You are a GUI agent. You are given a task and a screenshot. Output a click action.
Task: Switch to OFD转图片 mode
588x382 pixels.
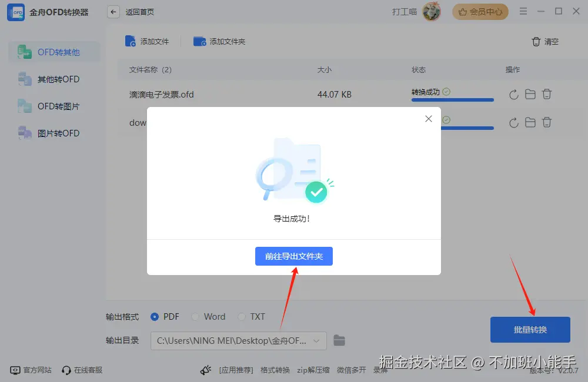[54, 106]
